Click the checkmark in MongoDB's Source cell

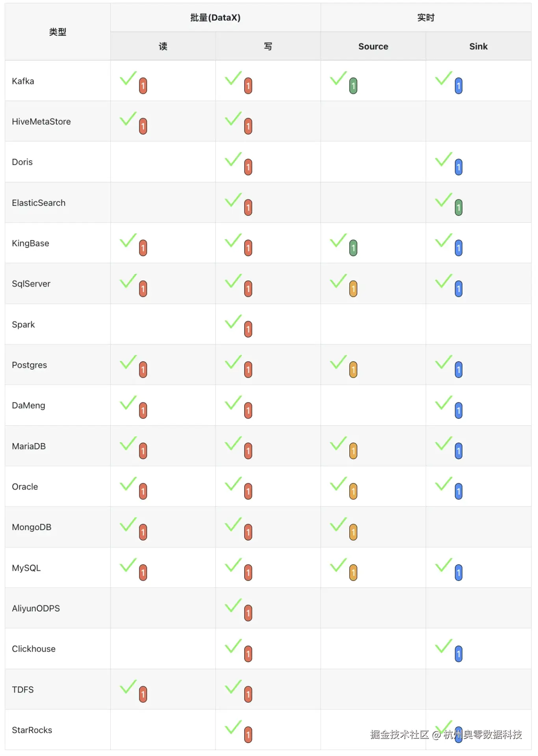(x=338, y=524)
